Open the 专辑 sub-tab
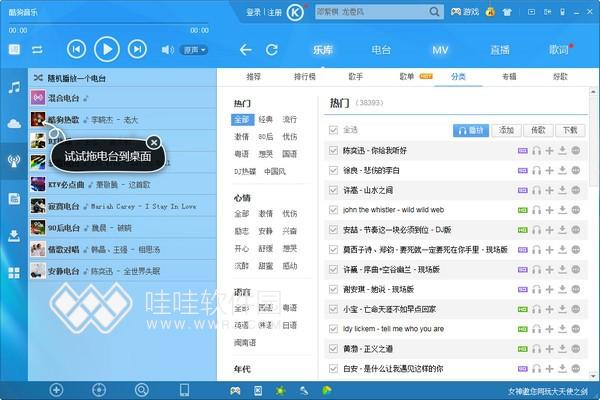The height and width of the screenshot is (400, 600). (x=509, y=77)
